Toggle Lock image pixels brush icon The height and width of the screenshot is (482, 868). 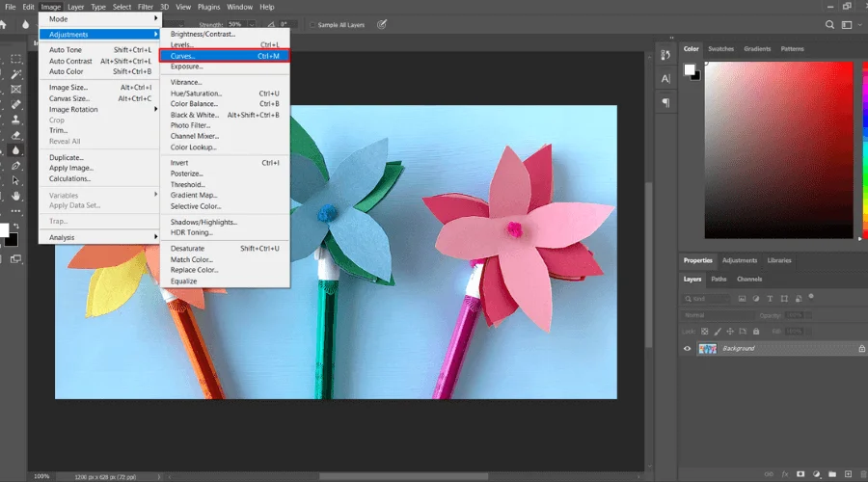[x=718, y=332]
